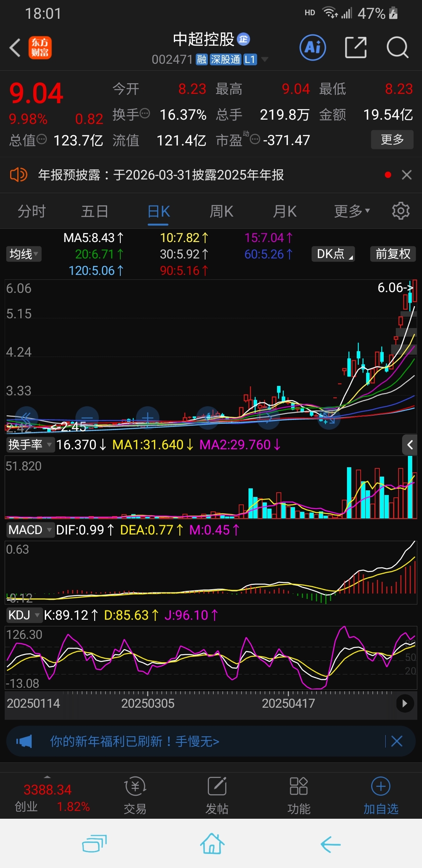Open turnover rate 换手 info icon
This screenshot has width=422, height=868.
pos(145,114)
